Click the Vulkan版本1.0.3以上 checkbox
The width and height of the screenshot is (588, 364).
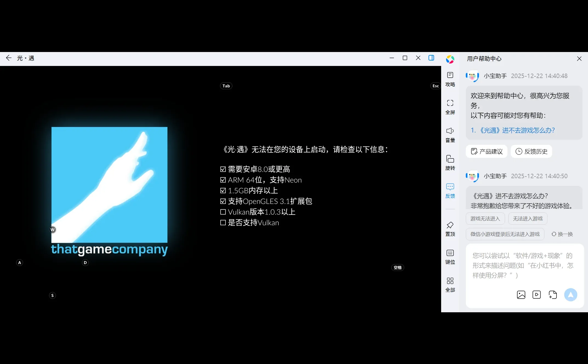tap(223, 212)
